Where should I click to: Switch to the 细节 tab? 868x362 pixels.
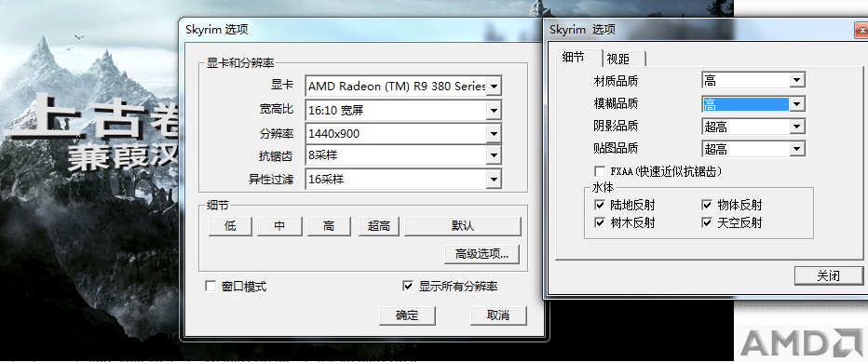click(578, 58)
